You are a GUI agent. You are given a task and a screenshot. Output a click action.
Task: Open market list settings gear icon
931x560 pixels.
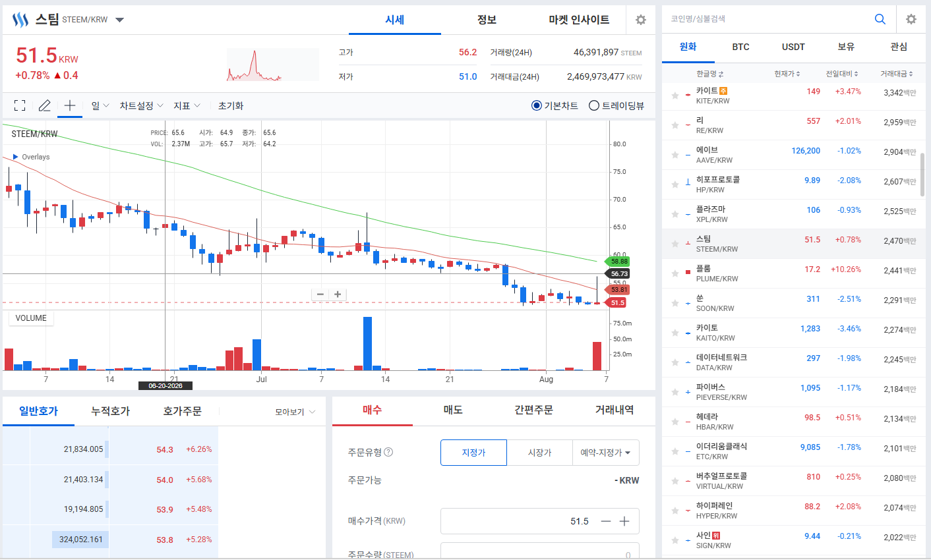point(911,19)
